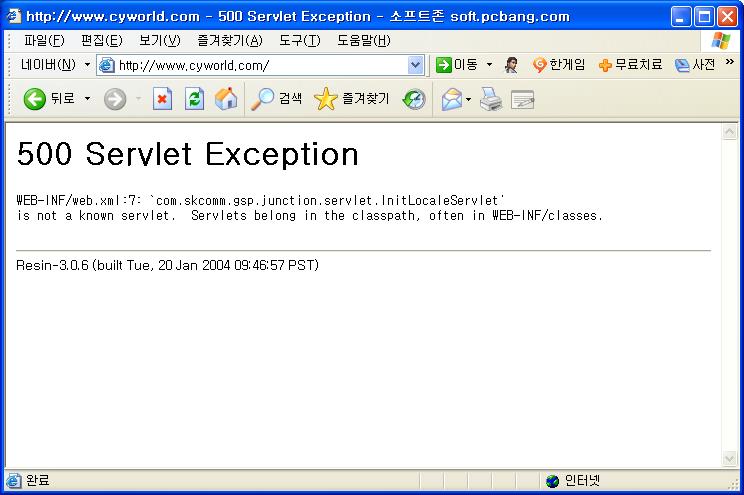Click the Stop loading icon

pyautogui.click(x=162, y=98)
